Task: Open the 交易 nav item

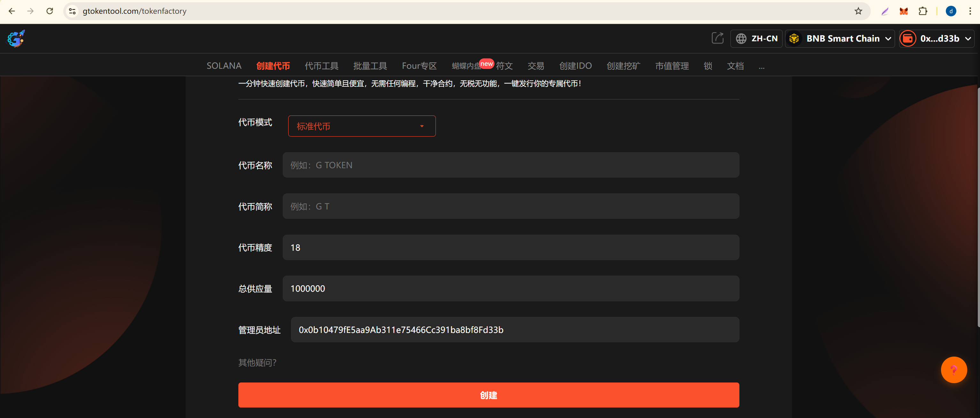Action: [536, 66]
